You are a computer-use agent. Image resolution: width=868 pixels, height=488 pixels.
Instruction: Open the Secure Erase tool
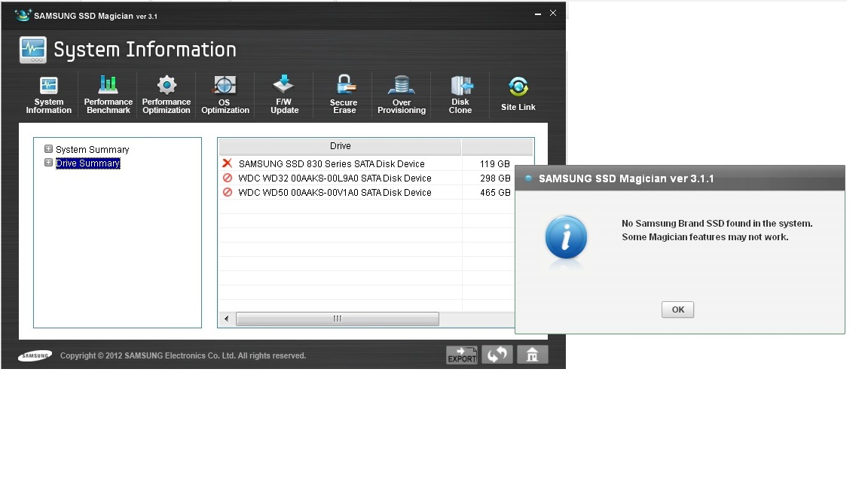click(344, 95)
